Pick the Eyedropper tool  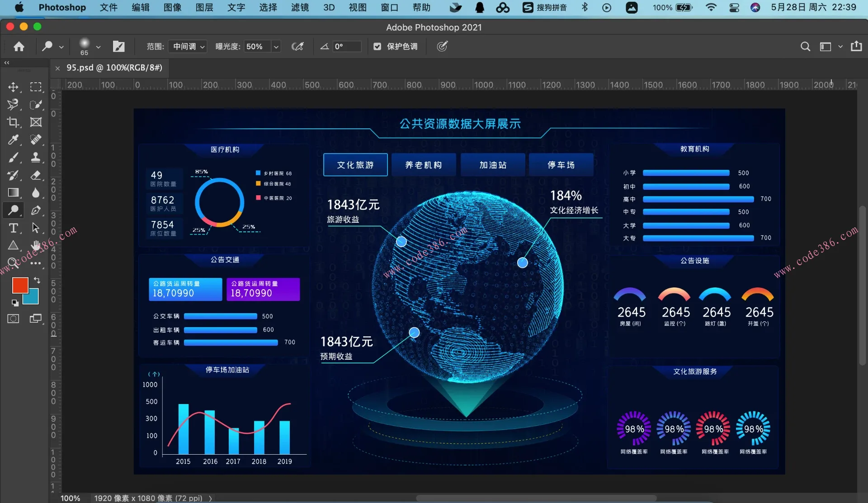(14, 140)
